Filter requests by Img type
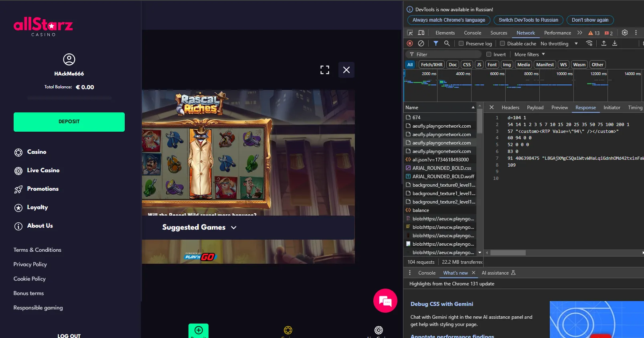 tap(507, 65)
